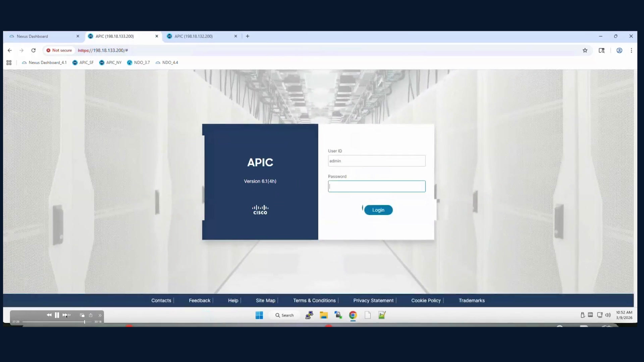Open the NDO_4.4 bookmark
This screenshot has width=644, height=362.
coord(167,63)
